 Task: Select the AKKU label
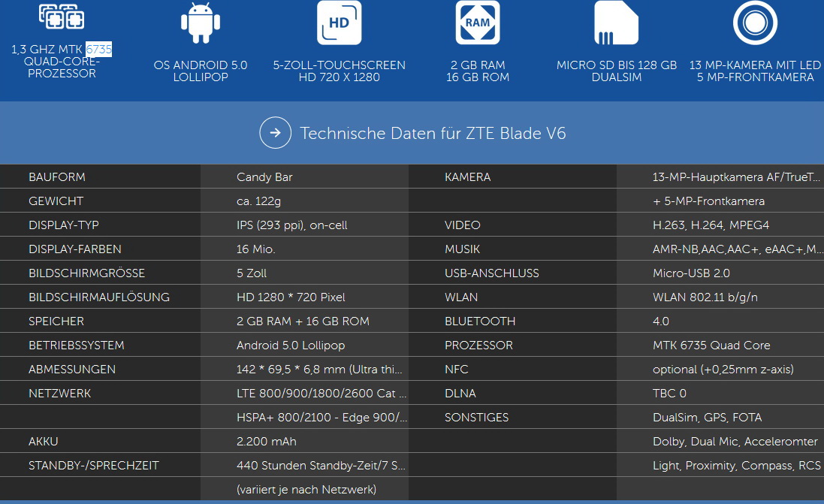pyautogui.click(x=43, y=442)
